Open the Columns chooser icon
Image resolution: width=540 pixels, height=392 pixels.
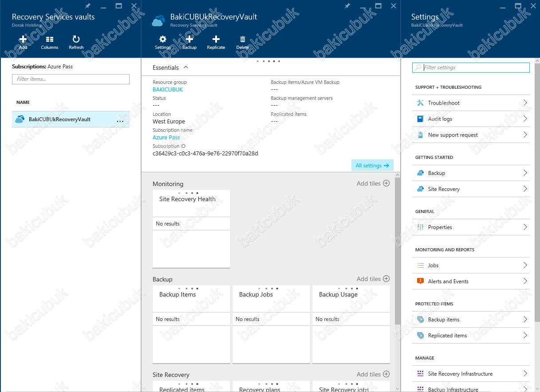click(x=50, y=40)
